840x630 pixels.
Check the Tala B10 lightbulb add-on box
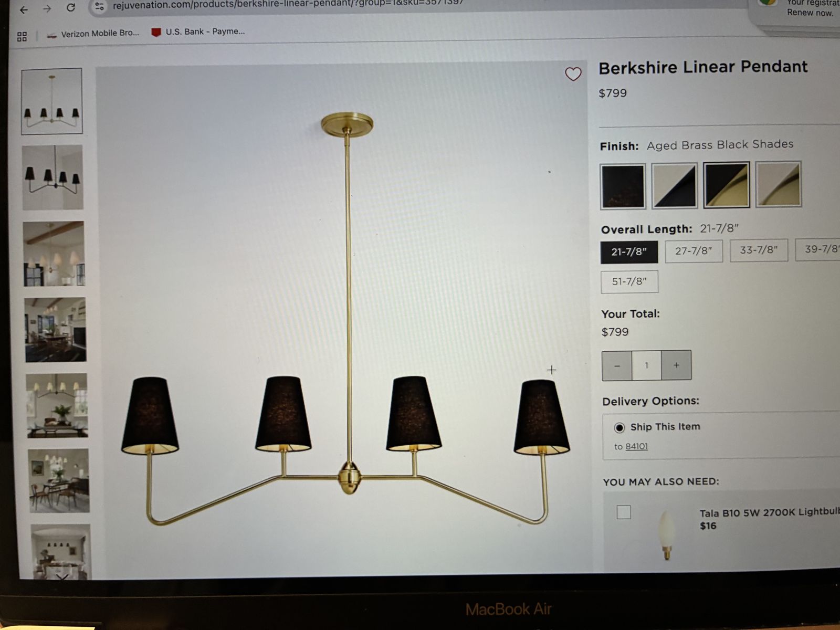(x=624, y=512)
